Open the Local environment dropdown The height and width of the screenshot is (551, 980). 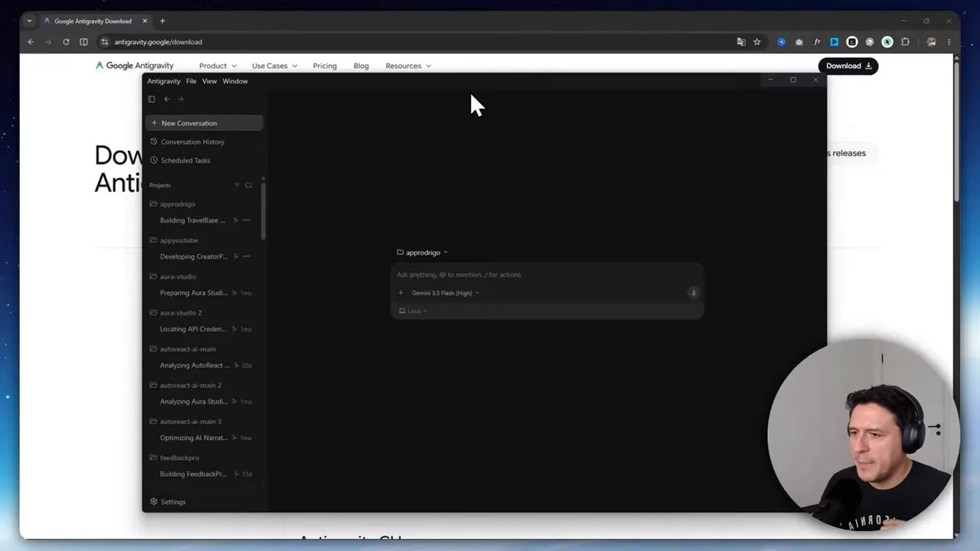click(413, 311)
